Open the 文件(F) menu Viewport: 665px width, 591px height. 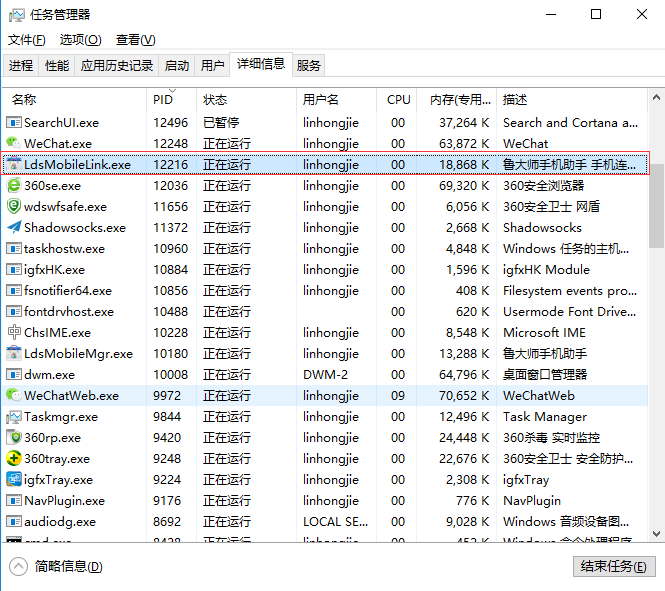(x=26, y=40)
